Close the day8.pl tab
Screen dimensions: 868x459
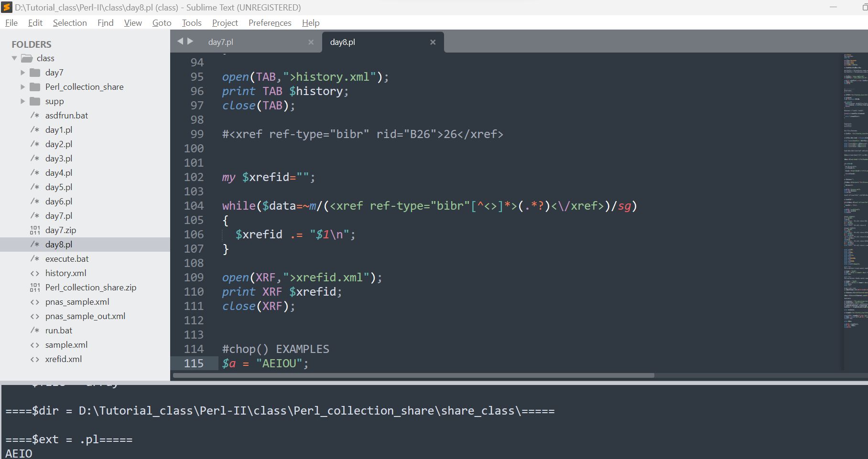click(x=433, y=42)
